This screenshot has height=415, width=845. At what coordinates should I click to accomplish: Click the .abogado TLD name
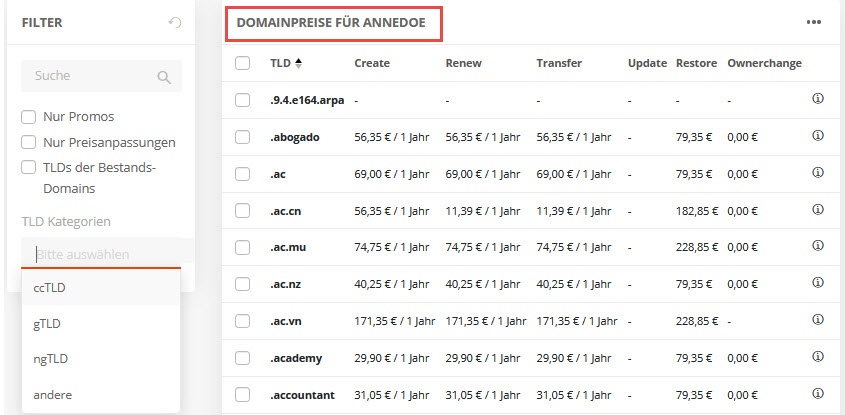[295, 137]
